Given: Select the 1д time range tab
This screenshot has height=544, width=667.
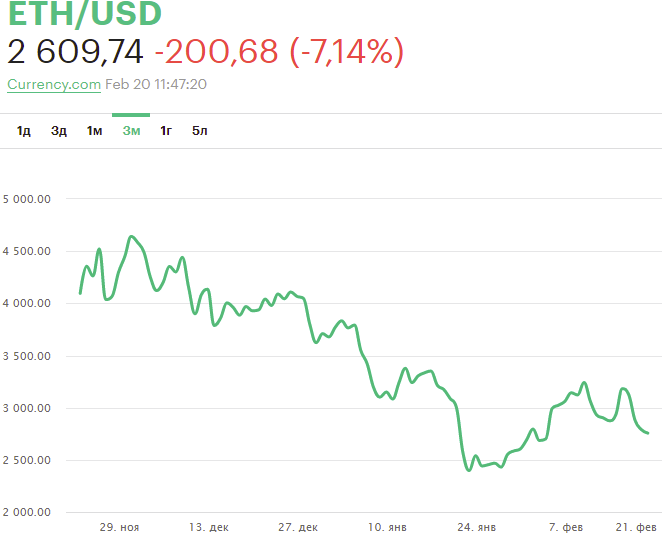Looking at the screenshot, I should 24,131.
